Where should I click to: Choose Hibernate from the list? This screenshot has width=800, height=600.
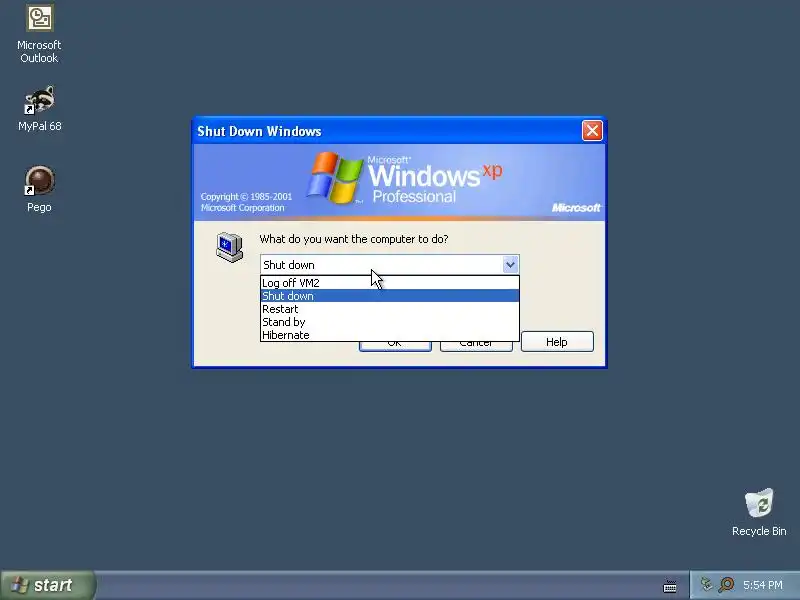pyautogui.click(x=390, y=335)
